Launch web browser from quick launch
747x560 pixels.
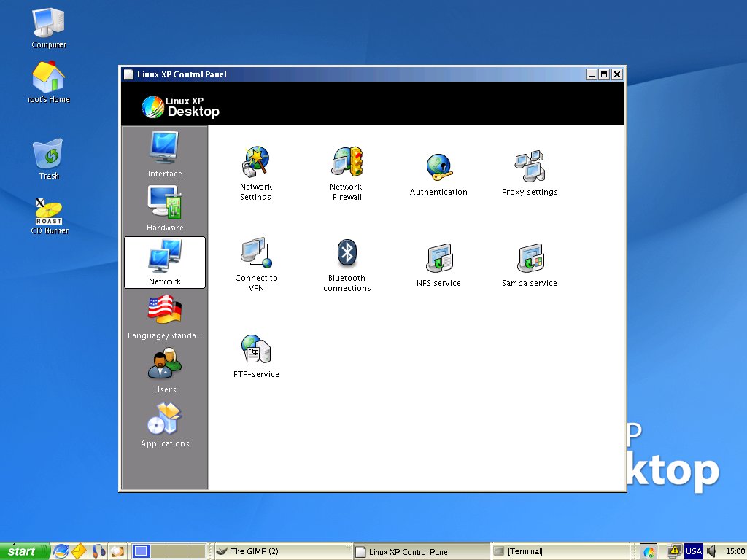tap(61, 551)
